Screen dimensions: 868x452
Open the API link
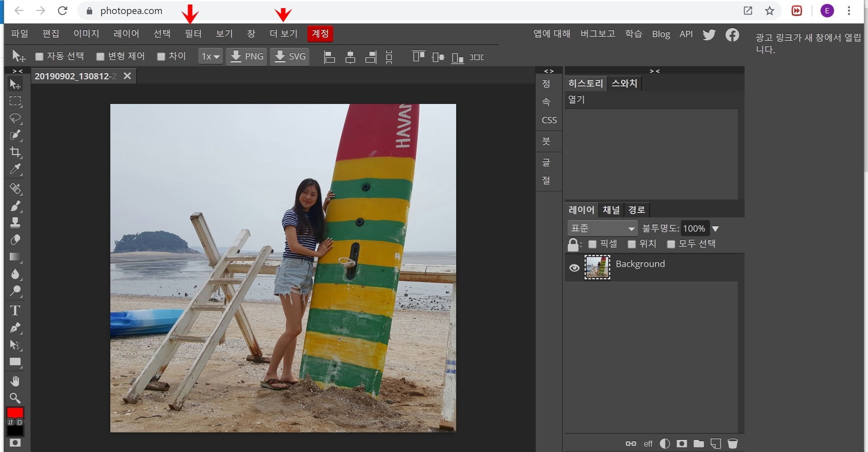click(686, 34)
